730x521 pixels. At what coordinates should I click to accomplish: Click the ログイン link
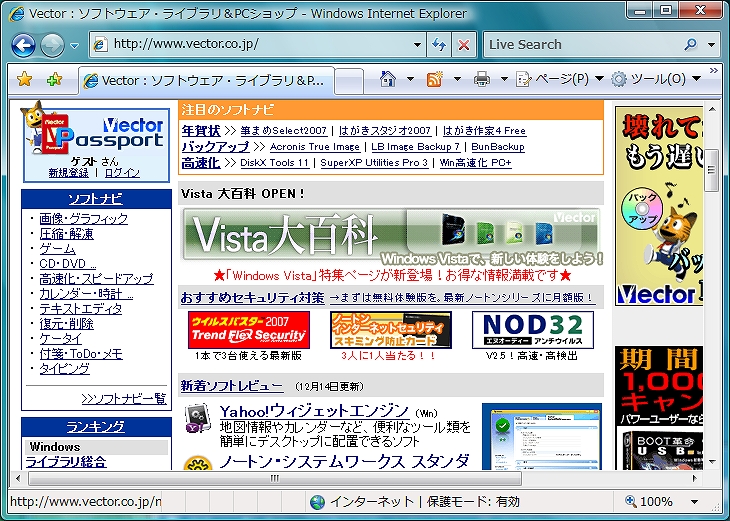(122, 173)
